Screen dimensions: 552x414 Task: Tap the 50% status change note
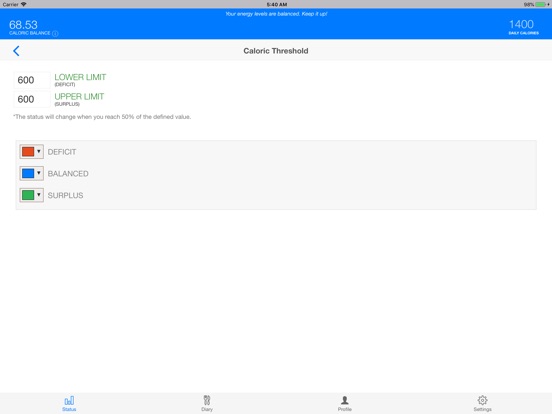click(102, 117)
